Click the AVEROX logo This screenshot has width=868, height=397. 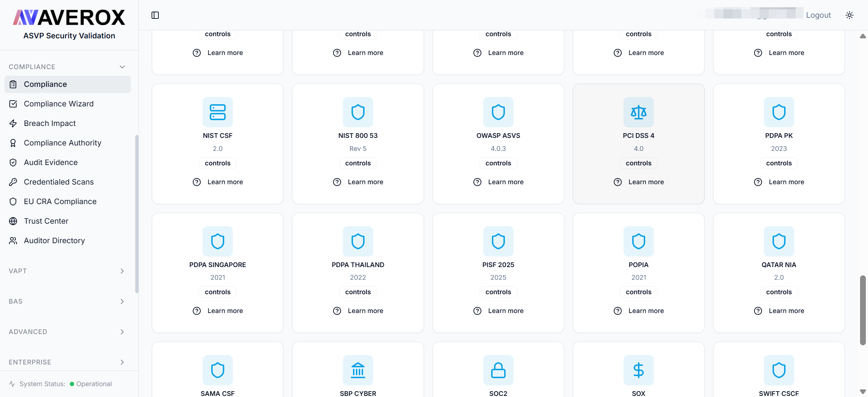pos(69,17)
